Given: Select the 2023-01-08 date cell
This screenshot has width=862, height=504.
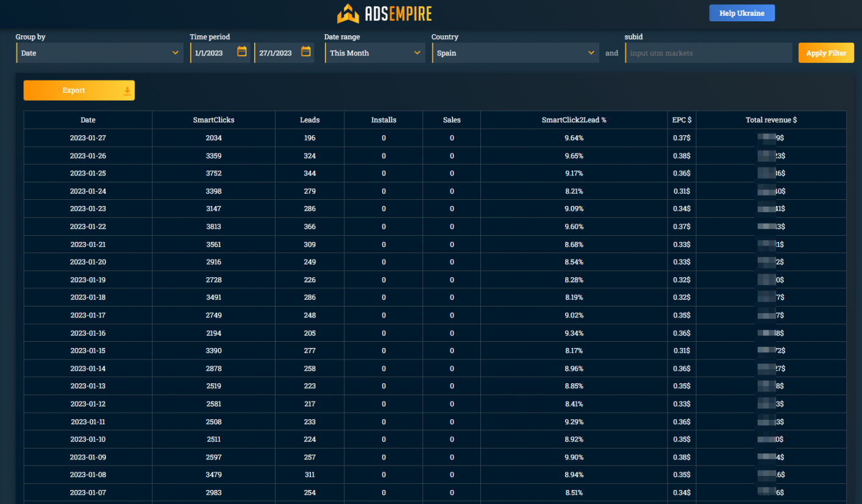Looking at the screenshot, I should 88,475.
